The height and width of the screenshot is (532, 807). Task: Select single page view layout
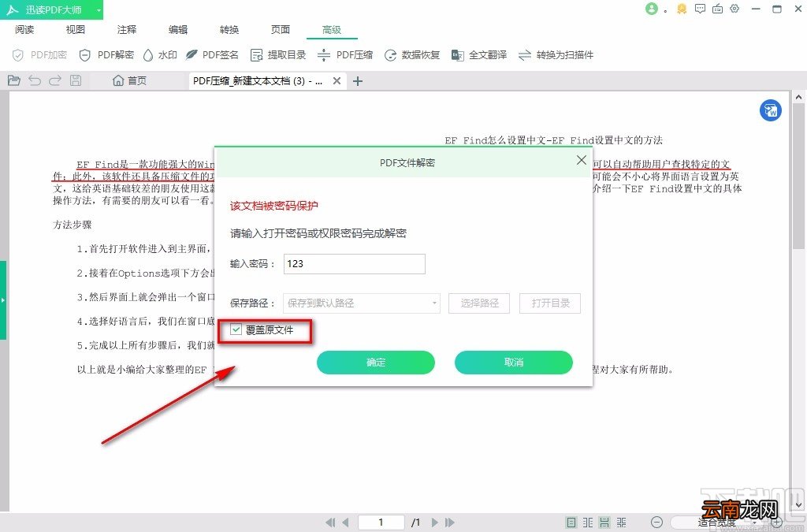coord(571,523)
